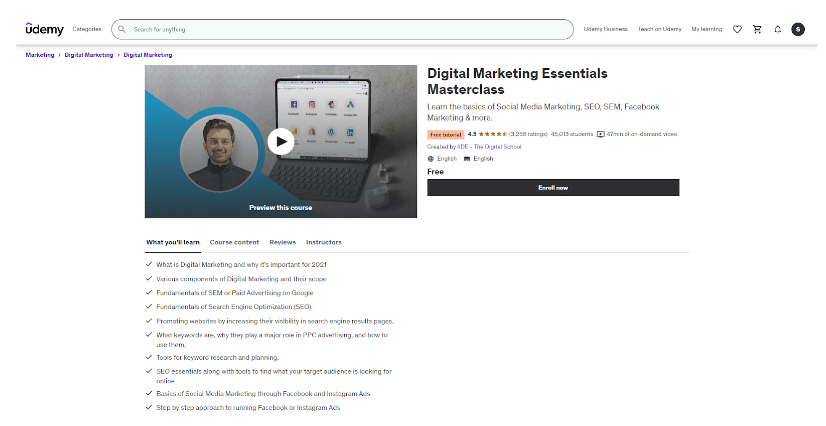
Task: Open the user profile avatar
Action: point(798,29)
